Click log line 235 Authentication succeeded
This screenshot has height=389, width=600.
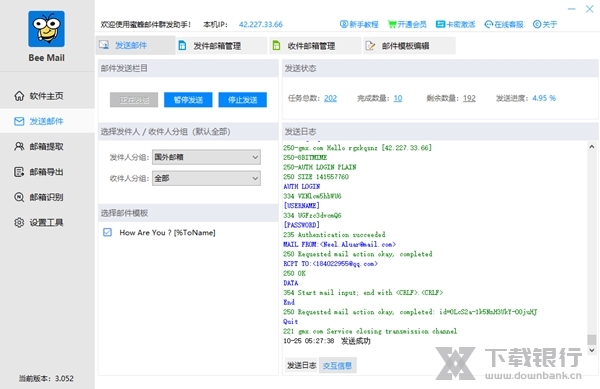tap(334, 234)
